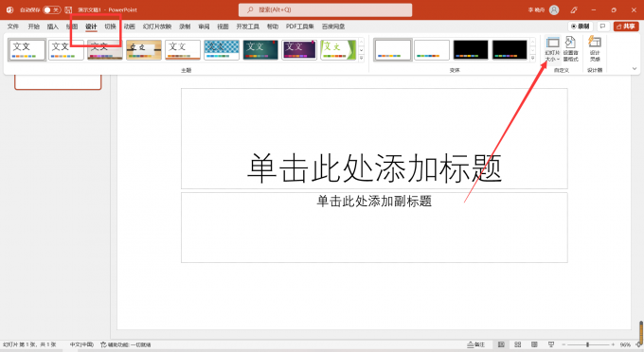
Task: Select slide 1 thumbnail in the panel
Action: pyautogui.click(x=58, y=81)
